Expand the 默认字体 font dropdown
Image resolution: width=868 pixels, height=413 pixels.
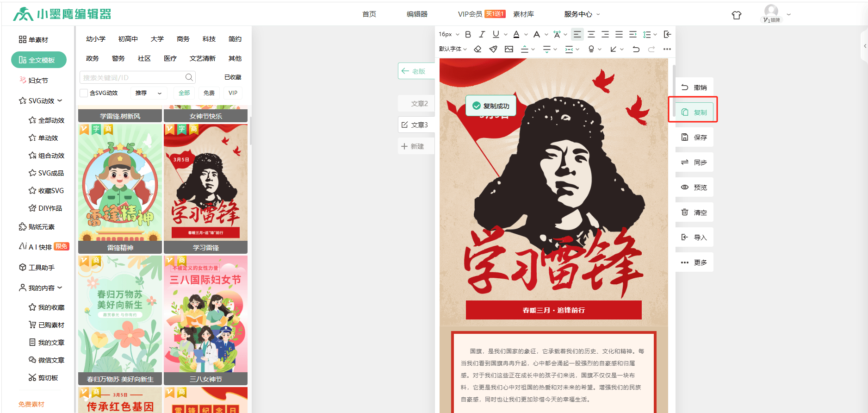[453, 49]
